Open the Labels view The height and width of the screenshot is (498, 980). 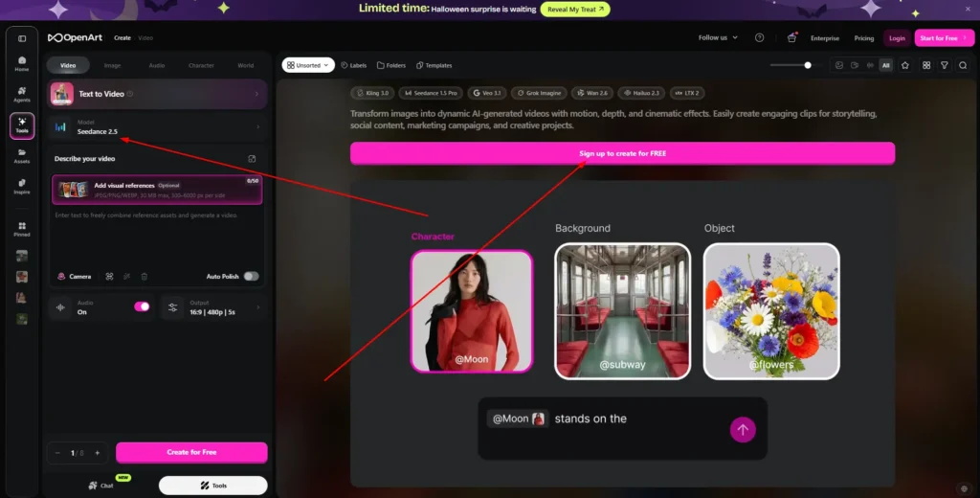[x=354, y=65]
